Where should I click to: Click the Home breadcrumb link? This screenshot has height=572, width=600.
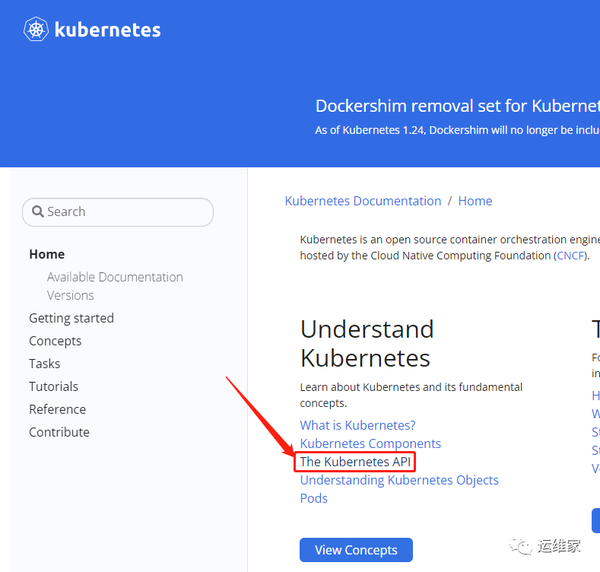[475, 201]
